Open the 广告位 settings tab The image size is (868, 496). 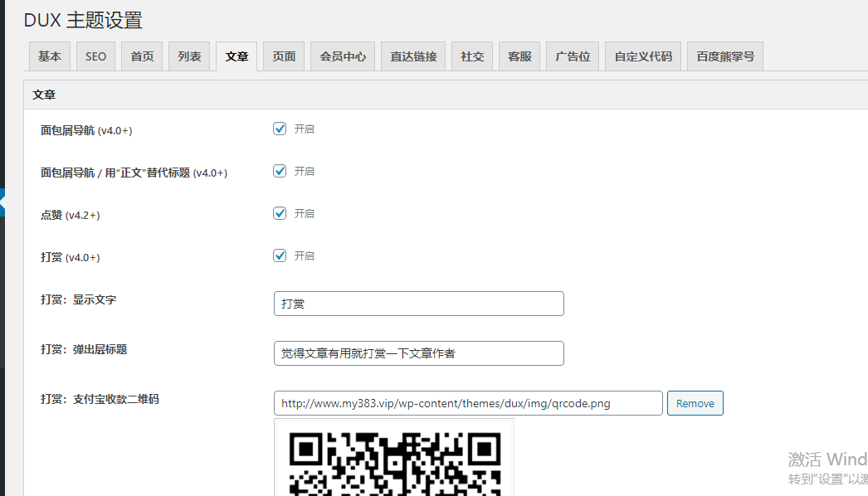[x=571, y=56]
